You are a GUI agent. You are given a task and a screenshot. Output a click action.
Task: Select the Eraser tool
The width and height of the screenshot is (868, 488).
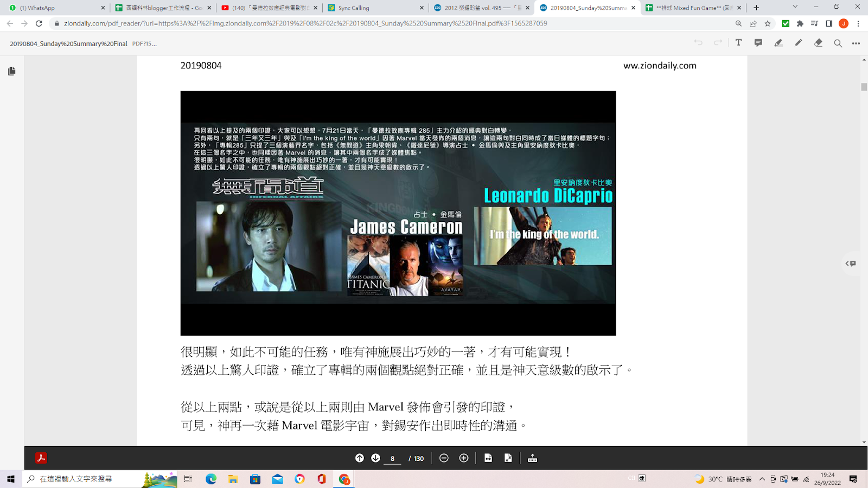coord(818,43)
